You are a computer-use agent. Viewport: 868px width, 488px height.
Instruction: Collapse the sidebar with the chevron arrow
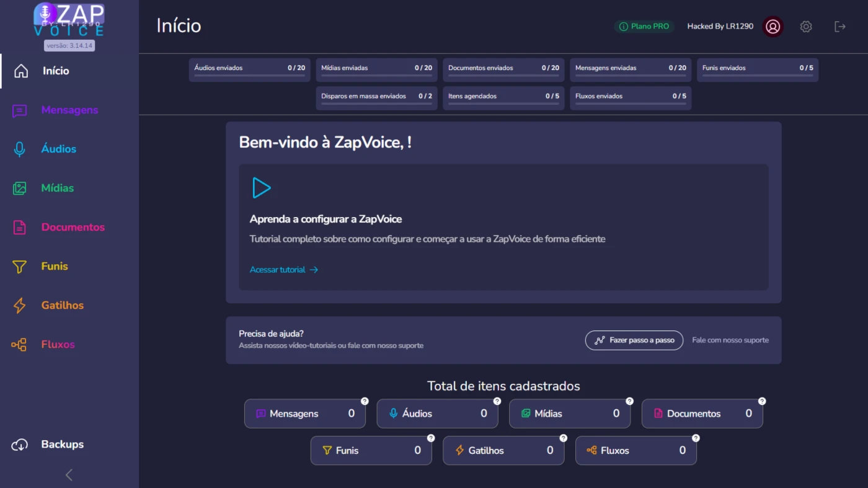[69, 475]
